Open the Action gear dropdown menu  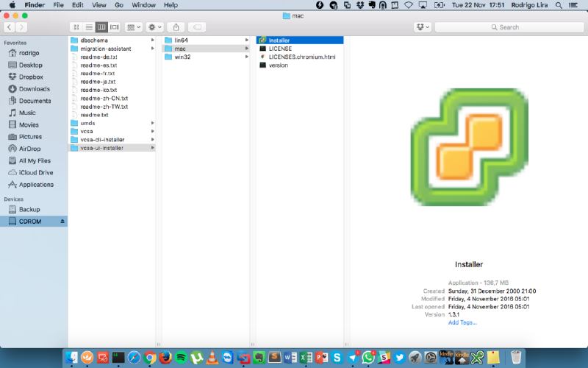point(156,27)
